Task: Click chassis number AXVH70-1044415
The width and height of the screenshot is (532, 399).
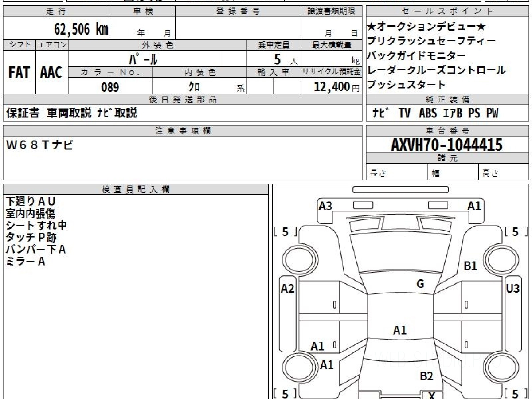Action: coord(447,145)
